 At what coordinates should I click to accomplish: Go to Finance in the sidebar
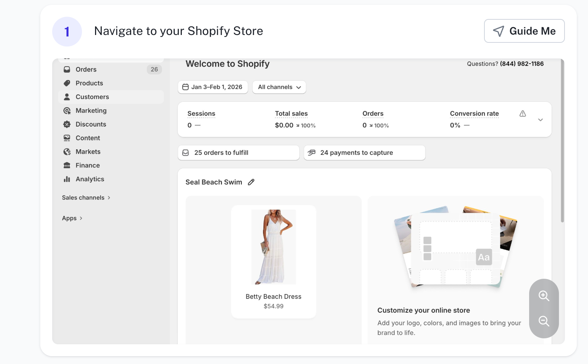coord(88,166)
